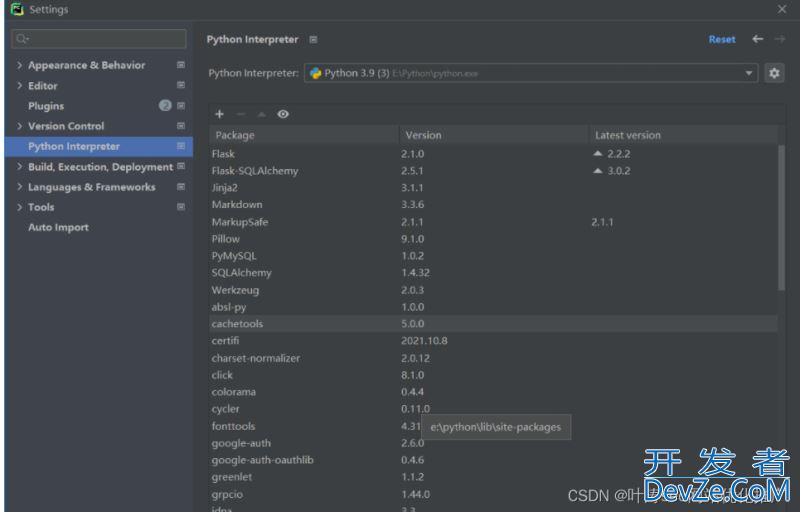
Task: Toggle the show early releases eye icon
Action: click(x=283, y=114)
